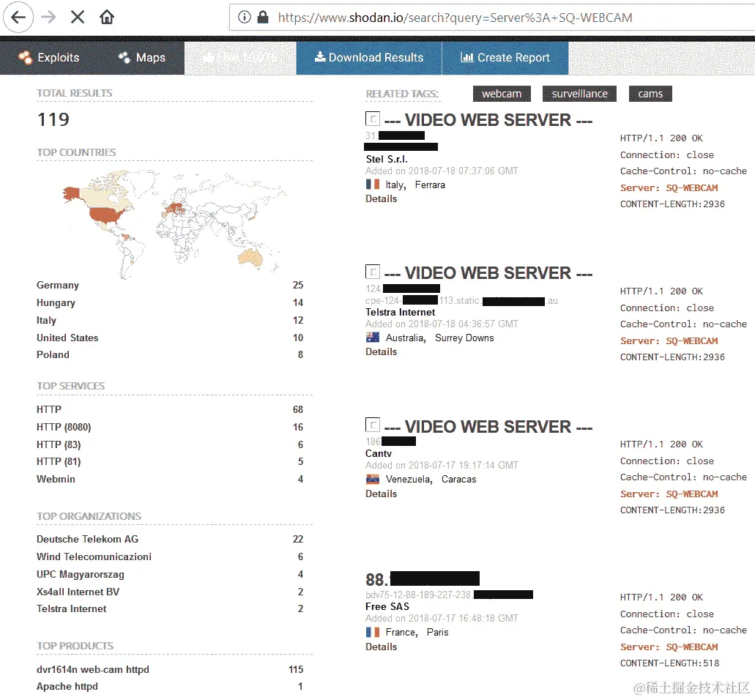The image size is (755, 700).
Task: Open VIDEO WEB SERVER title for Venezuela result
Action: 488,427
